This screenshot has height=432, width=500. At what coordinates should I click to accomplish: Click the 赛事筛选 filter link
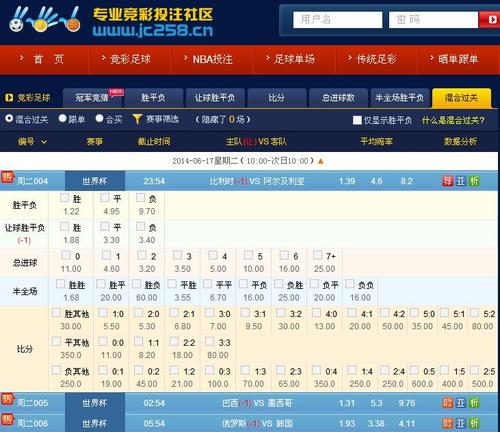[162, 119]
